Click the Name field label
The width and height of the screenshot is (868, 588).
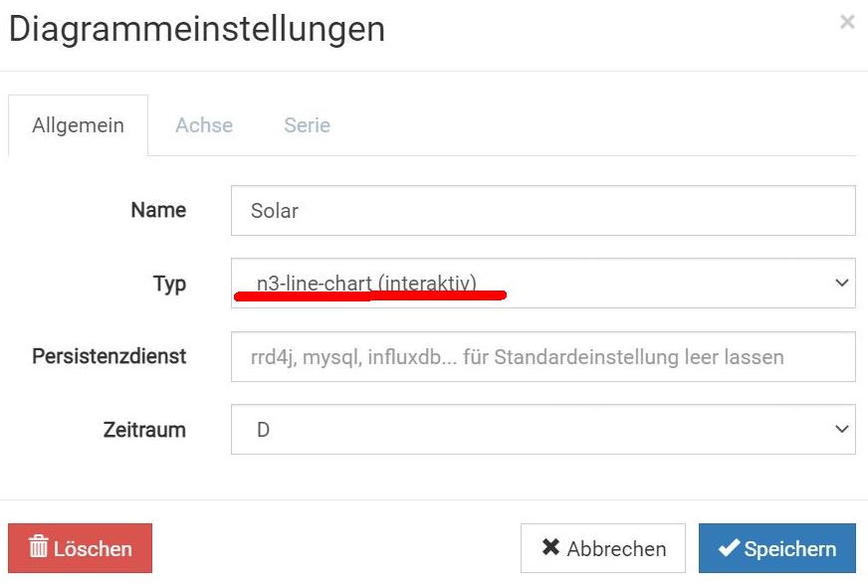[158, 210]
